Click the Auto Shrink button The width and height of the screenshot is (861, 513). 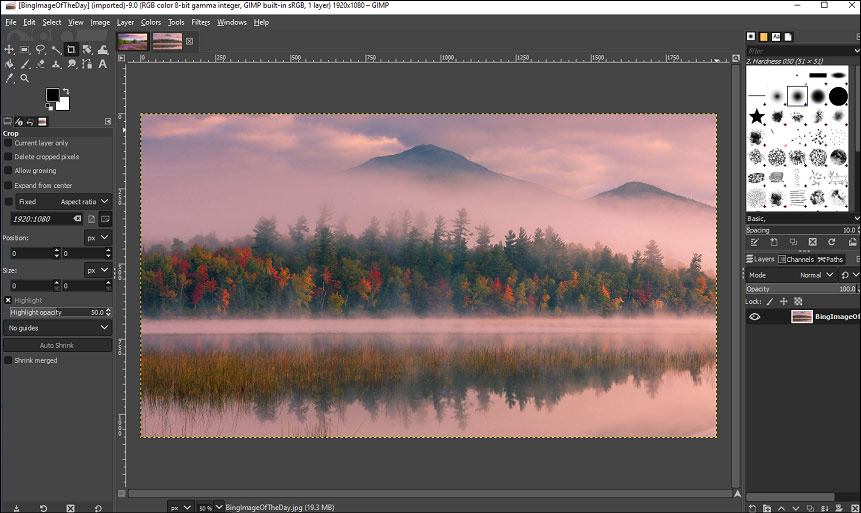(58, 345)
